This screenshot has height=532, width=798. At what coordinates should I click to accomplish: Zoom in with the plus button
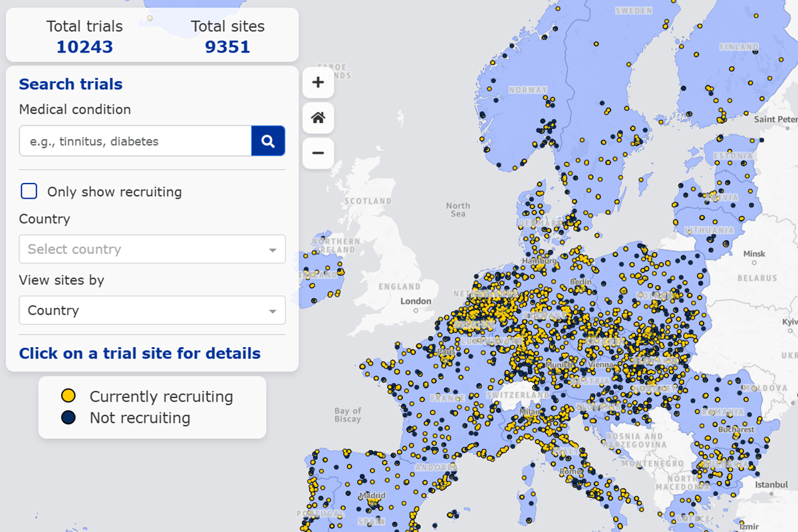point(318,82)
